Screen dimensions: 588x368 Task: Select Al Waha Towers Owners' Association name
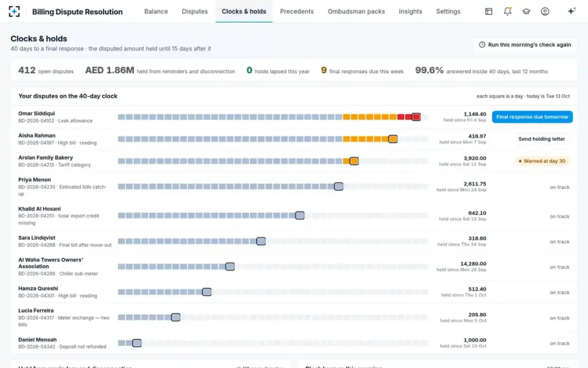(x=51, y=263)
